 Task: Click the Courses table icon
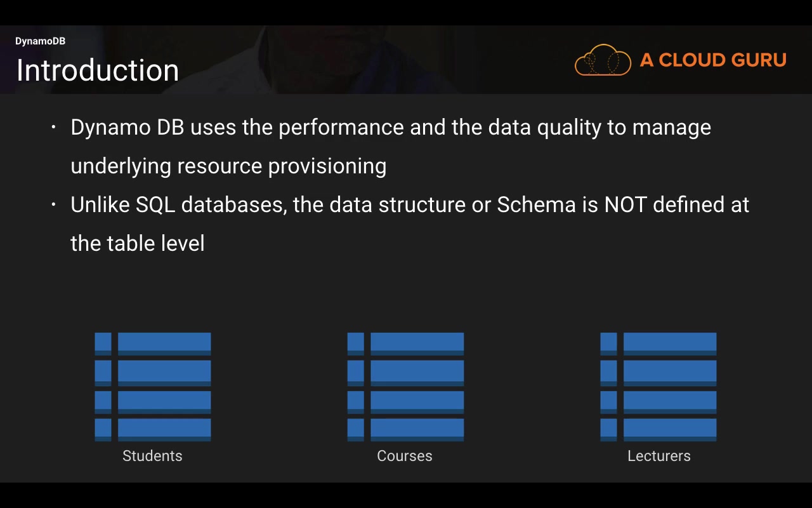pos(405,386)
